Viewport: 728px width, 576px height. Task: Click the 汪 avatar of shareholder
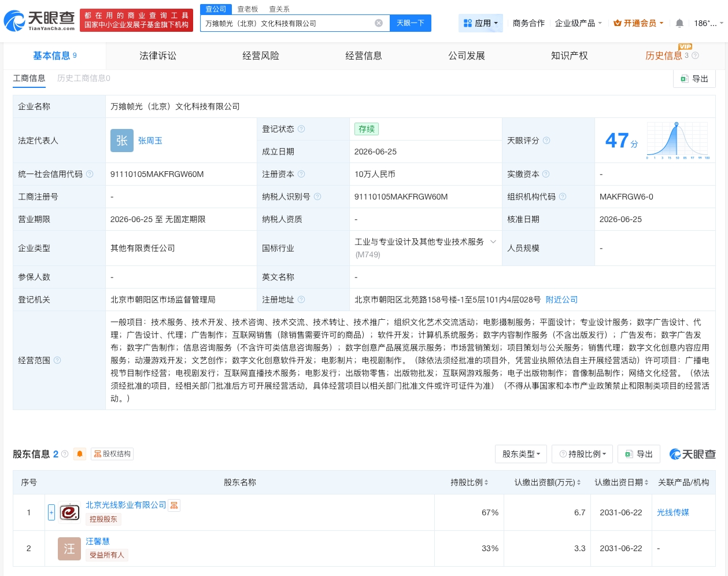(x=69, y=549)
